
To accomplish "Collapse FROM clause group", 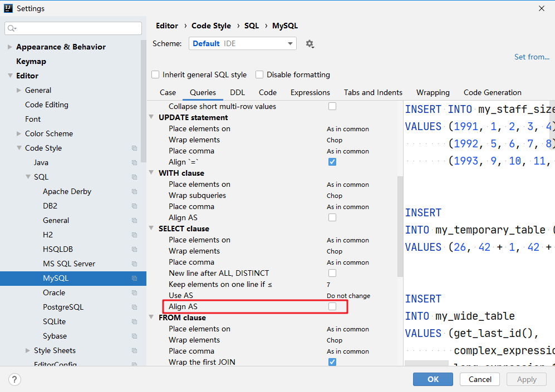I will pyautogui.click(x=151, y=317).
